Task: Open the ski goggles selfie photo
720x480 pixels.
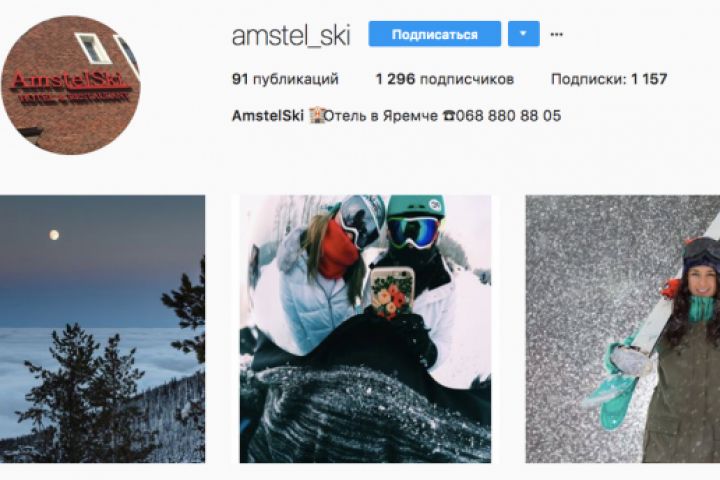Action: pyautogui.click(x=366, y=329)
